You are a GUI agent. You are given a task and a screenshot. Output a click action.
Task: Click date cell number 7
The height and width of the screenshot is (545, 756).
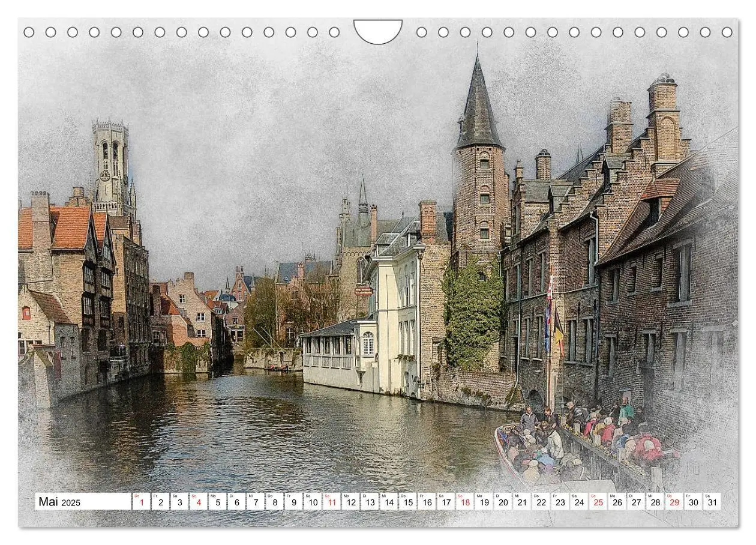256,502
